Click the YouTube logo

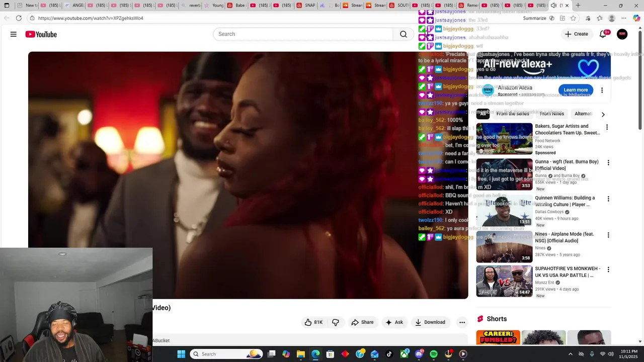41,34
